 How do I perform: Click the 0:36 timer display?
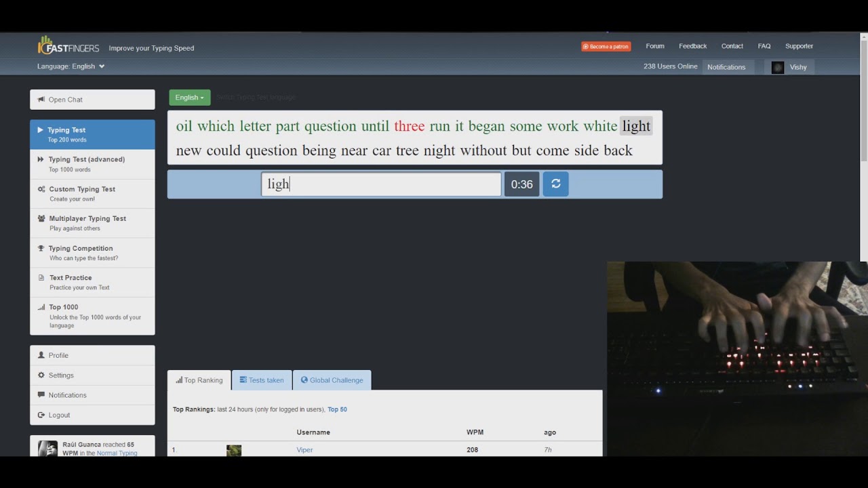tap(521, 184)
